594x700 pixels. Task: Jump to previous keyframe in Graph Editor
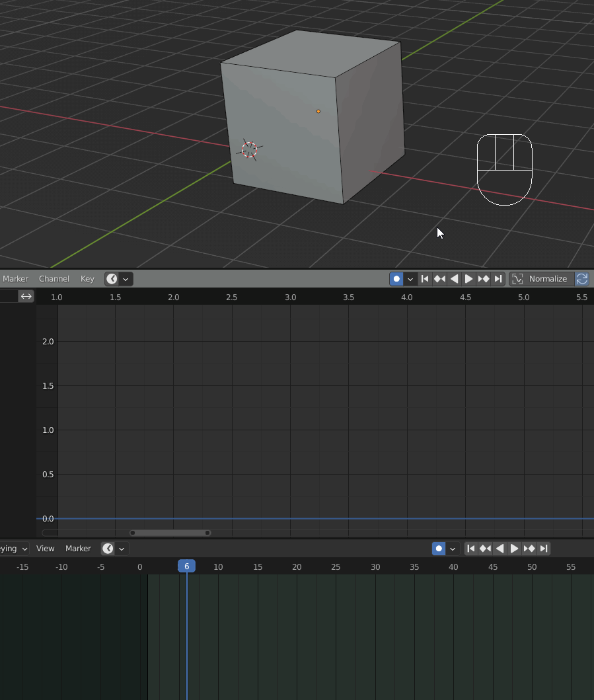click(x=440, y=278)
